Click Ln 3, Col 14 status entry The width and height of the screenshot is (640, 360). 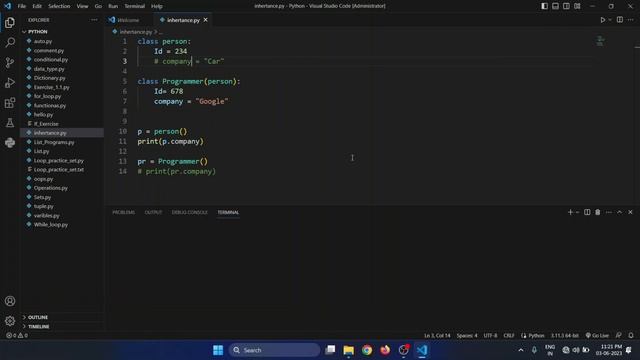437,336
